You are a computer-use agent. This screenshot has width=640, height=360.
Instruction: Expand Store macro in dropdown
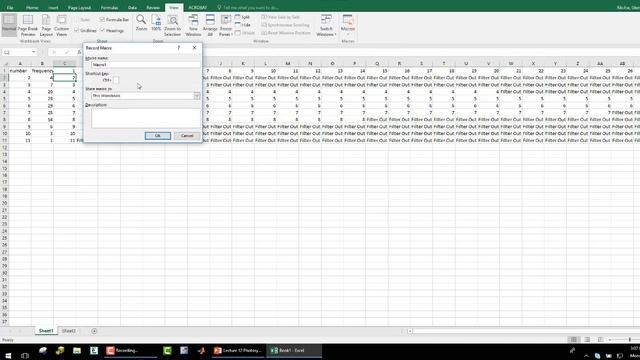197,96
